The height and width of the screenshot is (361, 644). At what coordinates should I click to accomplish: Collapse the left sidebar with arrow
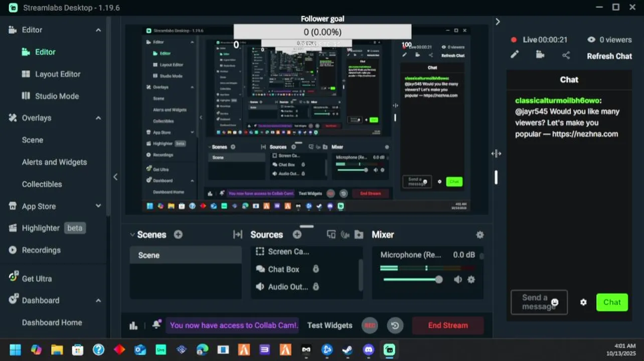click(x=115, y=176)
